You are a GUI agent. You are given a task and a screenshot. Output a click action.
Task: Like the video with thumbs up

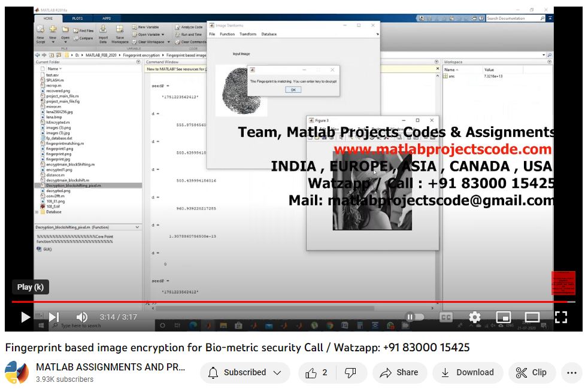tap(317, 373)
